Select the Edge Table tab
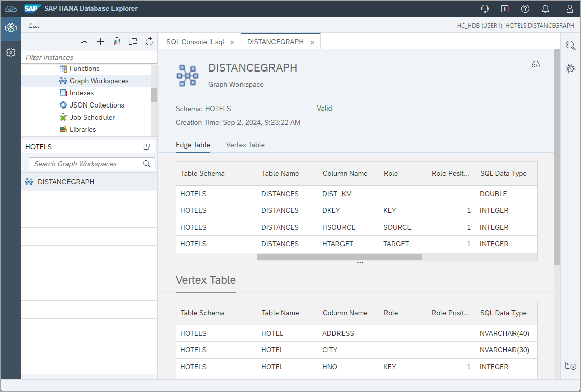 pos(193,145)
